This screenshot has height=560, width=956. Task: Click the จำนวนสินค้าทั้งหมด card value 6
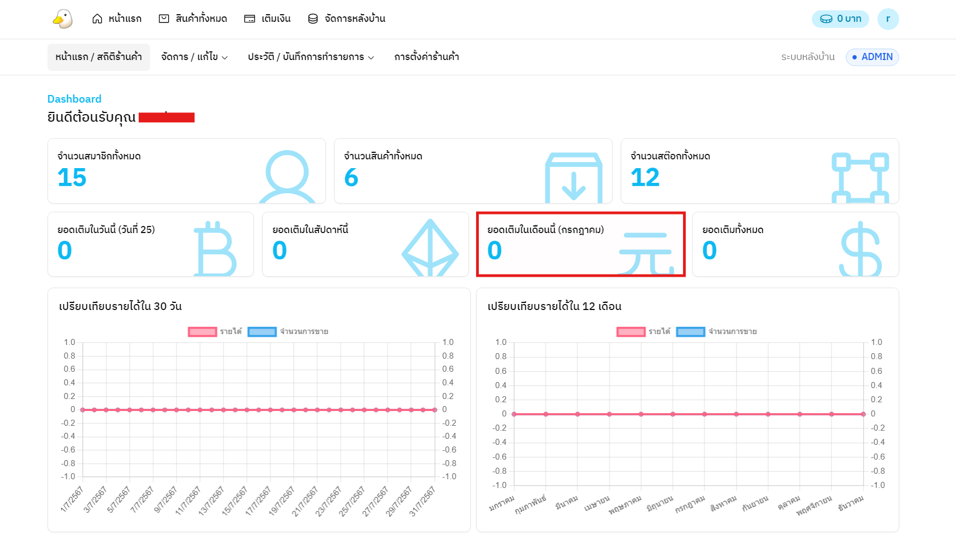coord(351,177)
